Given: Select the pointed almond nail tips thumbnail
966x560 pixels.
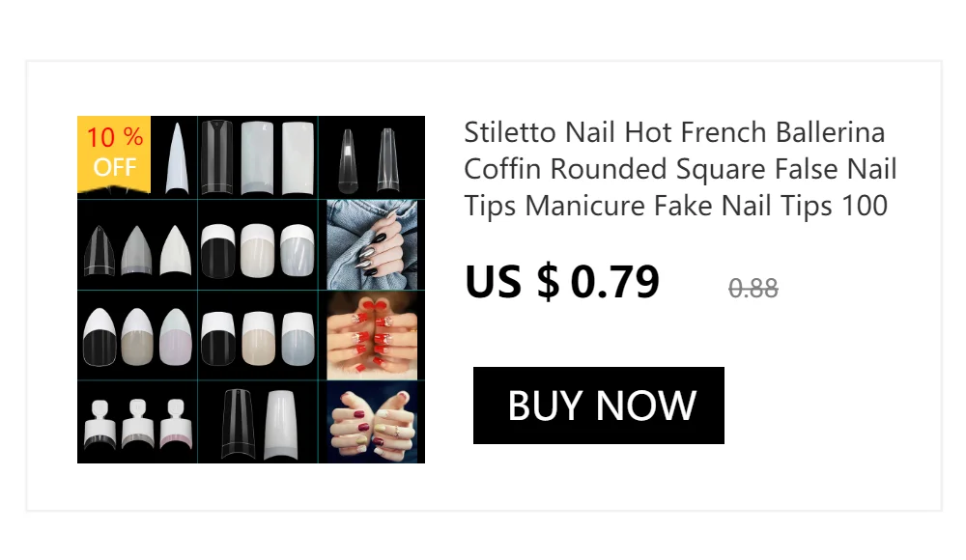Looking at the screenshot, I should (137, 245).
